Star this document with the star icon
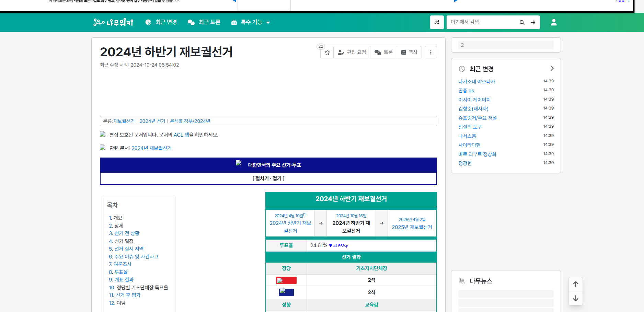This screenshot has height=312, width=644. (x=327, y=52)
